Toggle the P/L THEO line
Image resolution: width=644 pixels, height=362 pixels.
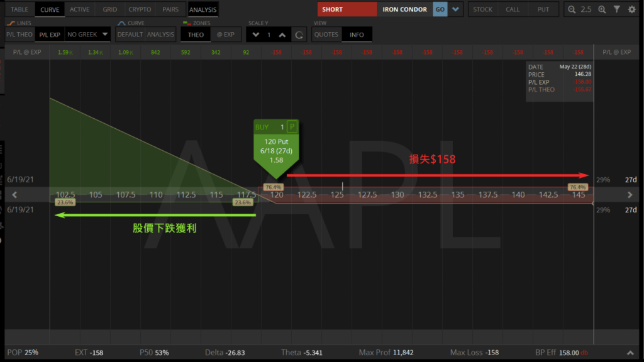[19, 35]
